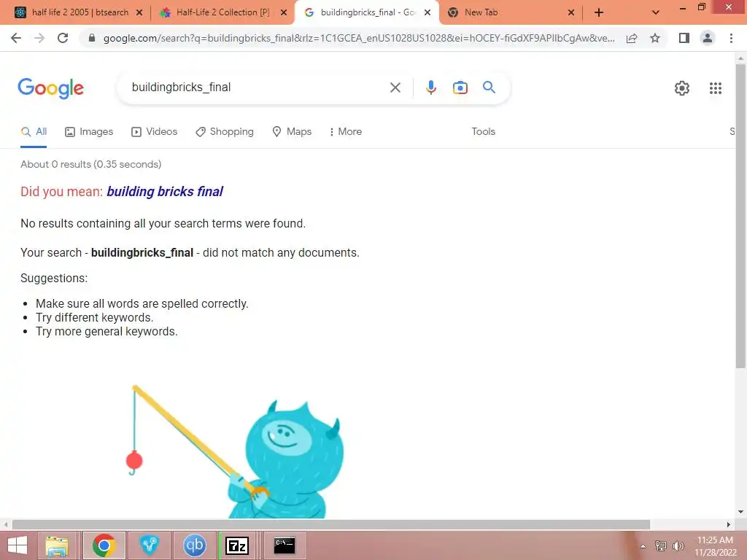747x560 pixels.
Task: Open search Tools options
Action: pyautogui.click(x=483, y=132)
